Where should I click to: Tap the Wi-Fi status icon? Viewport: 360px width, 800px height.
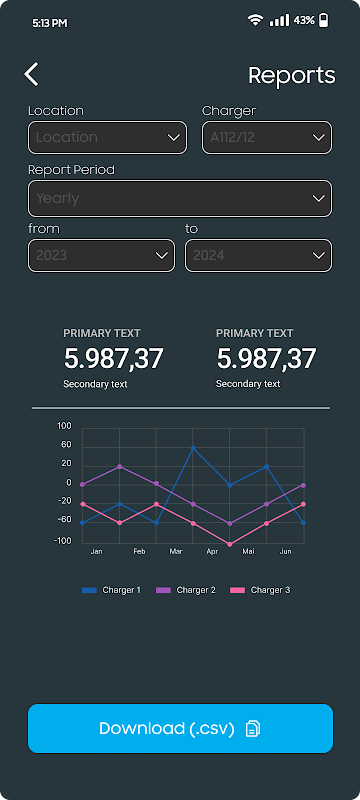255,20
